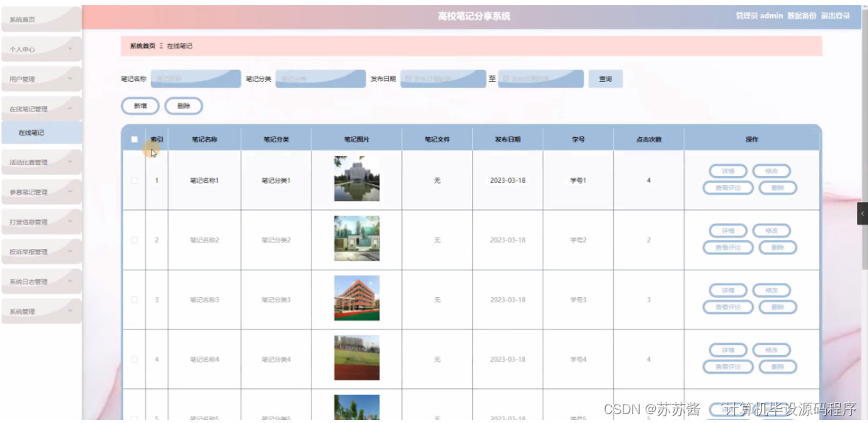Check the checkbox for row 笔记名称3
This screenshot has height=423, width=868.
pyautogui.click(x=134, y=299)
